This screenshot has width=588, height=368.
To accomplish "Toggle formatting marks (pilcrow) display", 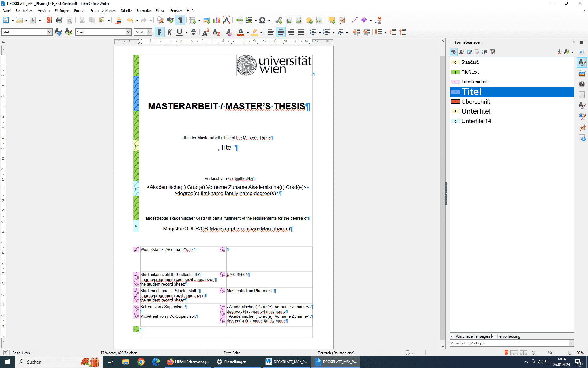I will coord(180,20).
